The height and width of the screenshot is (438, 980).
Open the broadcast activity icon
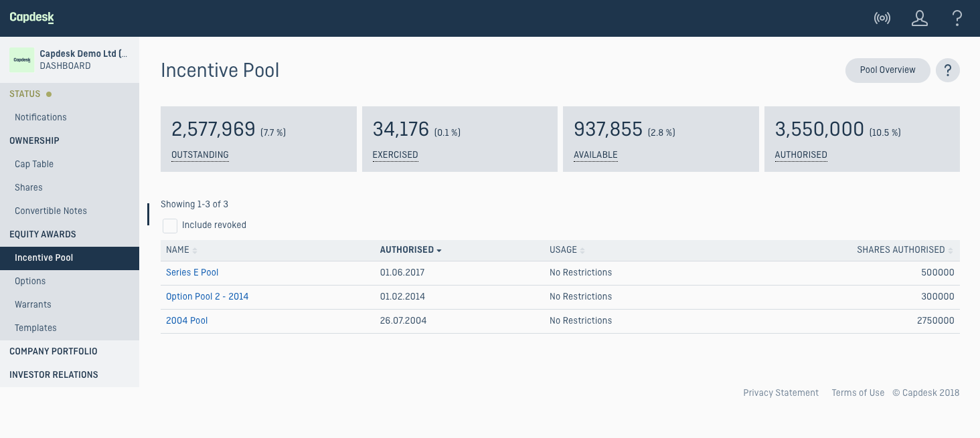pyautogui.click(x=882, y=18)
